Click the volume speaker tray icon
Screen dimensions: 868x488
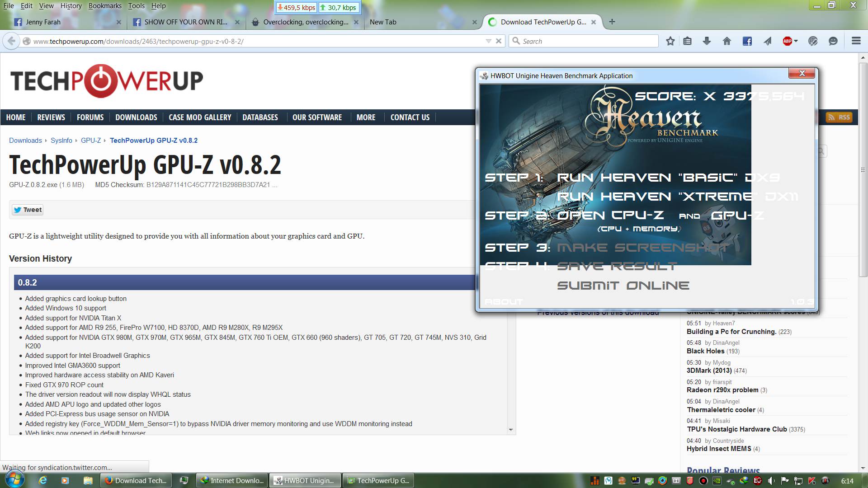[x=771, y=481]
